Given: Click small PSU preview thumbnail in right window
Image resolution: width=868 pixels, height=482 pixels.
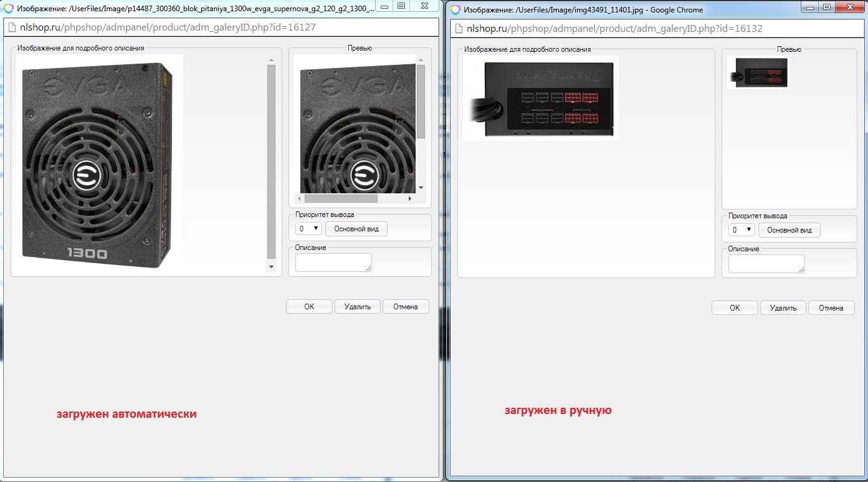Looking at the screenshot, I should [x=758, y=72].
